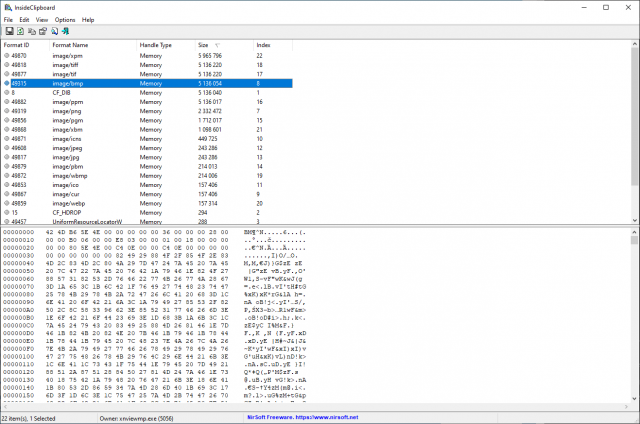This screenshot has height=424, width=640.
Task: Select the image/wbmp format row
Action: [x=147, y=175]
